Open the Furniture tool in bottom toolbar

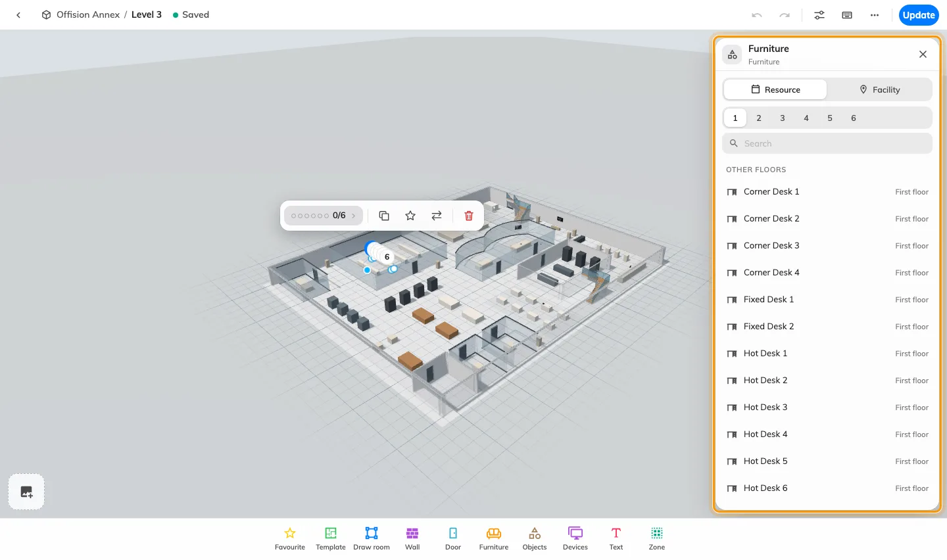494,538
